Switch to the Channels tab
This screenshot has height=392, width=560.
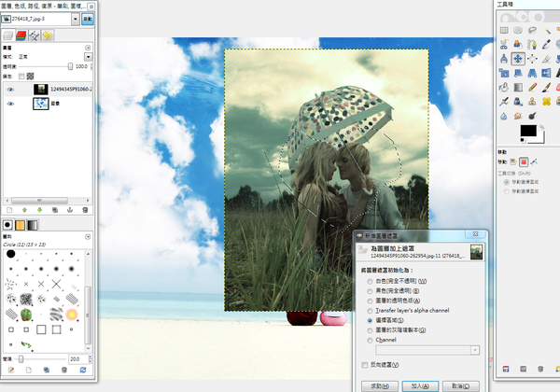21,35
